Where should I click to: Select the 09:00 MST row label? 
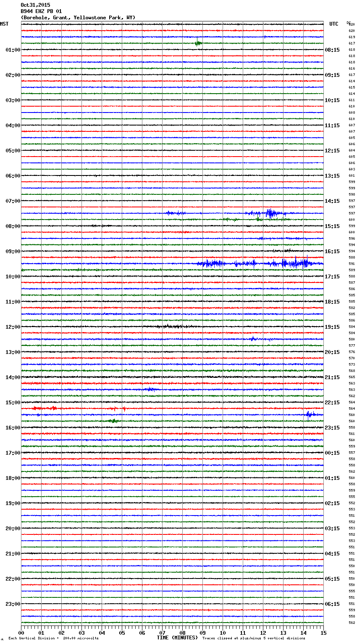point(13,251)
